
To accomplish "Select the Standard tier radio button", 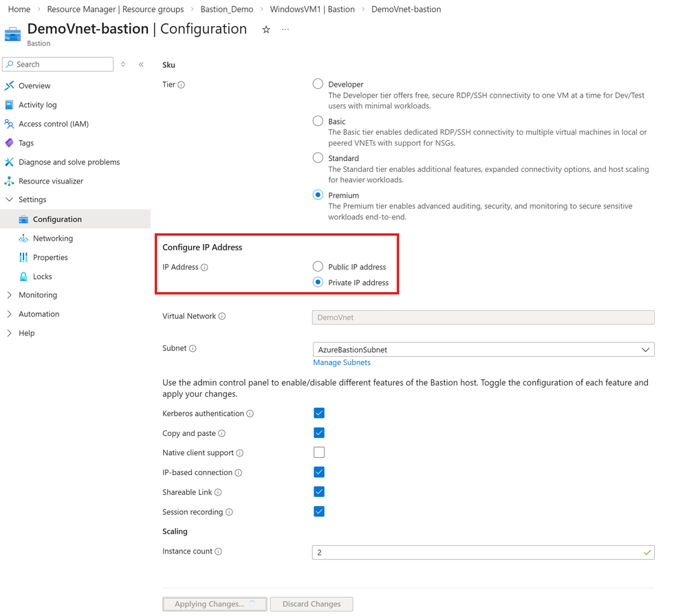I will point(318,157).
